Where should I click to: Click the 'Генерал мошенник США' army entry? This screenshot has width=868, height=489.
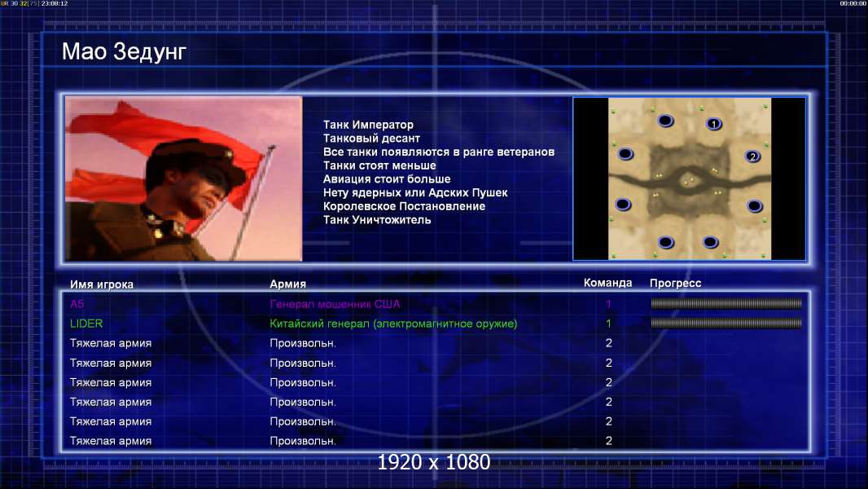click(335, 304)
